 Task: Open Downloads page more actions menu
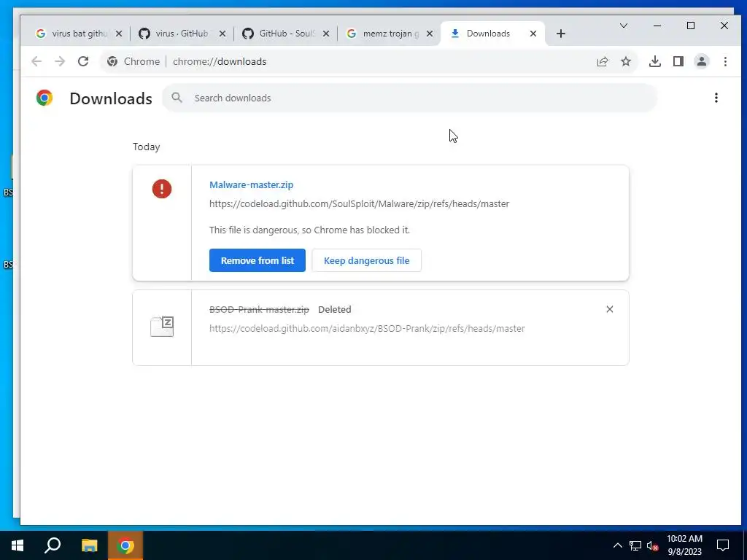click(x=716, y=98)
